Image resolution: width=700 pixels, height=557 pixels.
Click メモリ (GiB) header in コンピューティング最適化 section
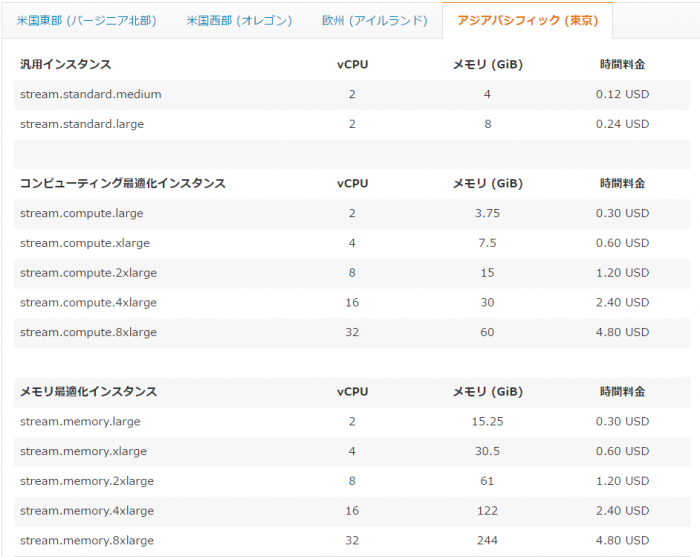pyautogui.click(x=488, y=183)
